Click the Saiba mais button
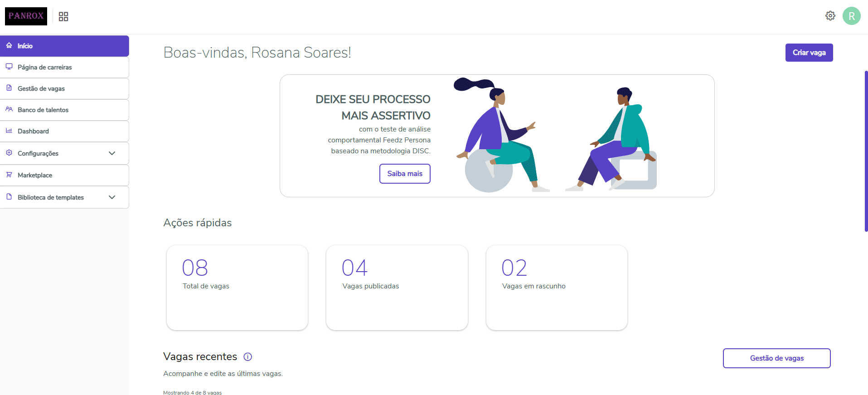 (405, 174)
